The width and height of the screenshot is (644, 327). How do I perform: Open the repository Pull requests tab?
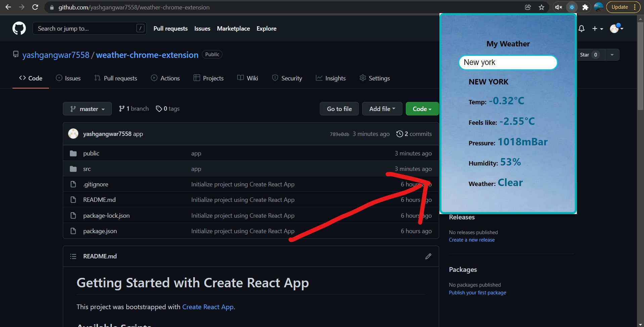click(x=116, y=78)
